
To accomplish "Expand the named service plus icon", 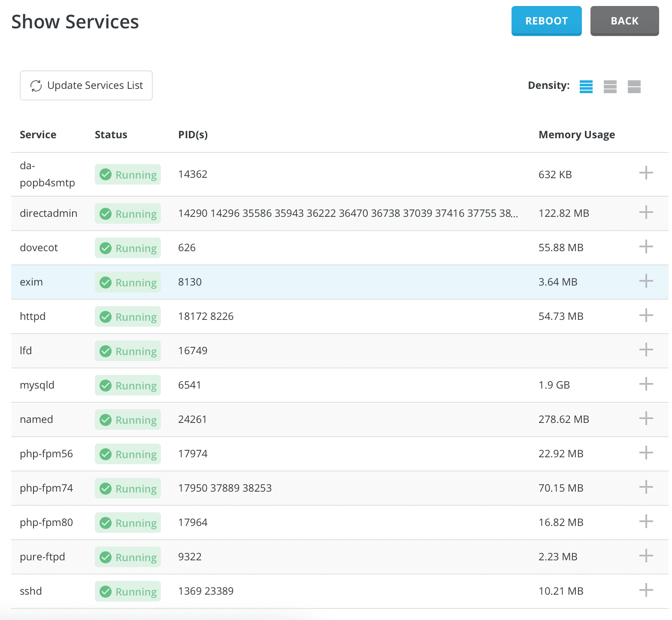I will 646,419.
